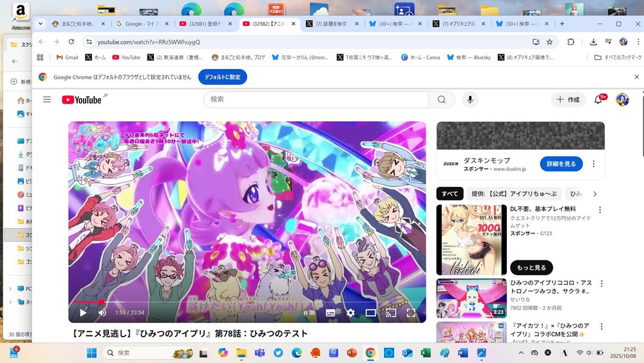Open a new Chrome tab
Image resolution: width=644 pixels, height=363 pixels.
click(562, 24)
